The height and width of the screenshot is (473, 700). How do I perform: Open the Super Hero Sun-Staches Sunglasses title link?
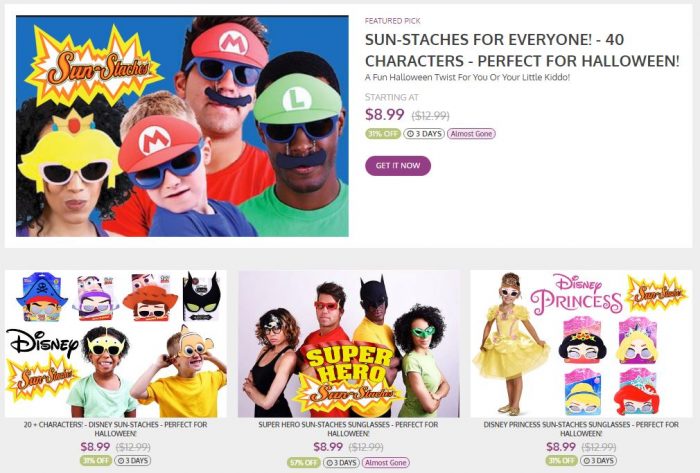point(348,429)
